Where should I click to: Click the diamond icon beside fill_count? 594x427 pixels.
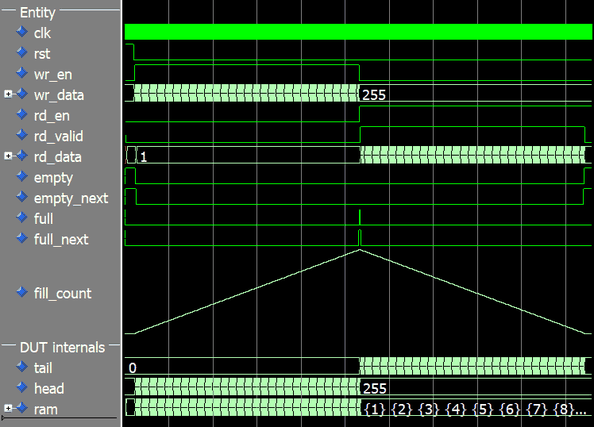click(22, 292)
